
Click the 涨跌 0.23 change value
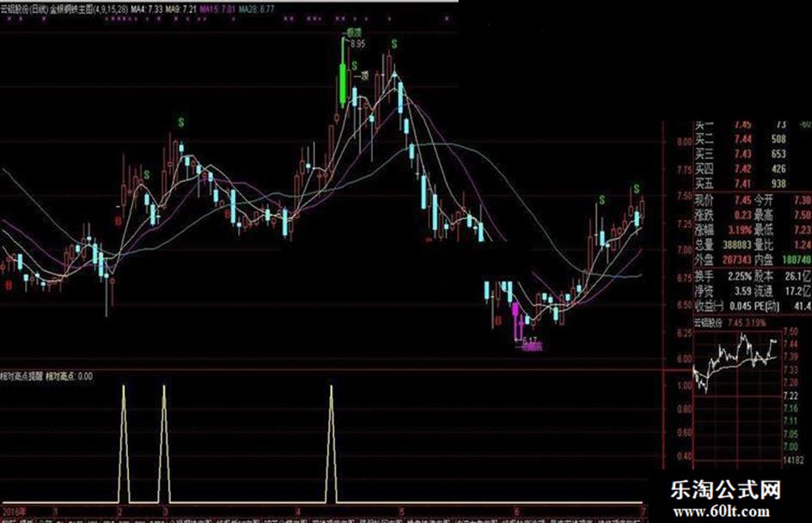742,215
